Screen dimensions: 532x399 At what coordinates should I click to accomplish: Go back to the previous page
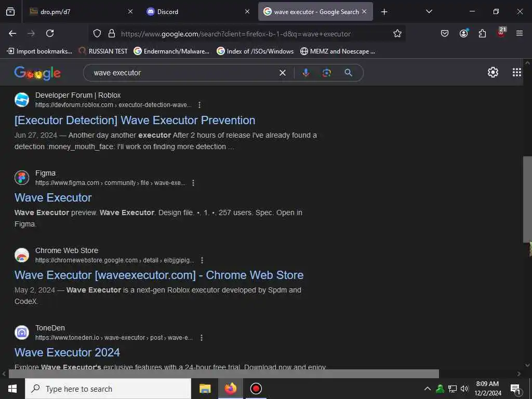coord(12,33)
